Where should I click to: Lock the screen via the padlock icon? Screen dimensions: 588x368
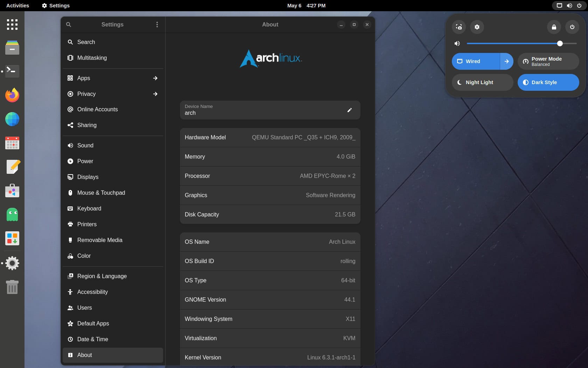point(554,27)
